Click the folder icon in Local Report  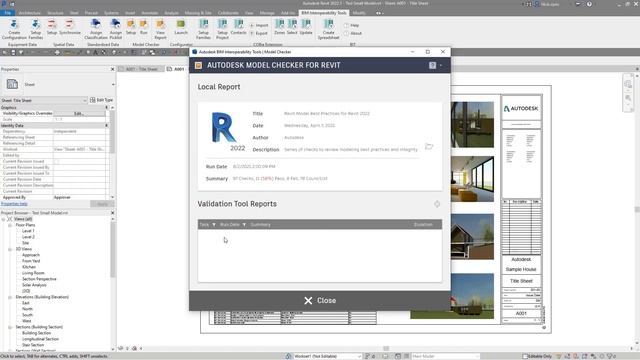tap(429, 146)
